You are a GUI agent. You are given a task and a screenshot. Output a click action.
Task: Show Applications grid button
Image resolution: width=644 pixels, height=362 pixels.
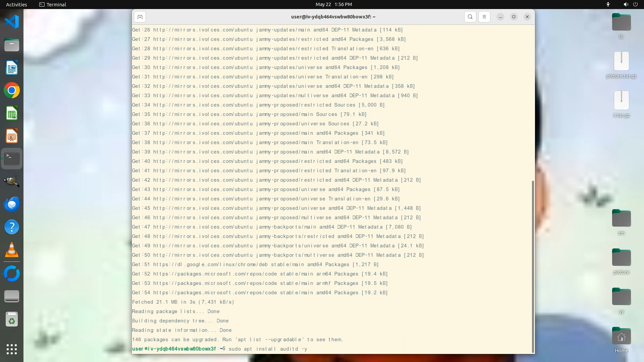click(12, 349)
